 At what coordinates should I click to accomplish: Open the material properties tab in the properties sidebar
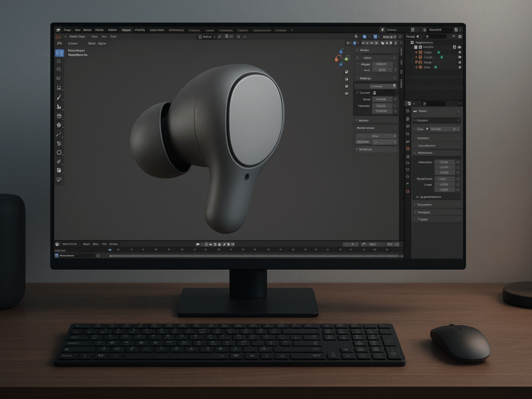click(407, 192)
